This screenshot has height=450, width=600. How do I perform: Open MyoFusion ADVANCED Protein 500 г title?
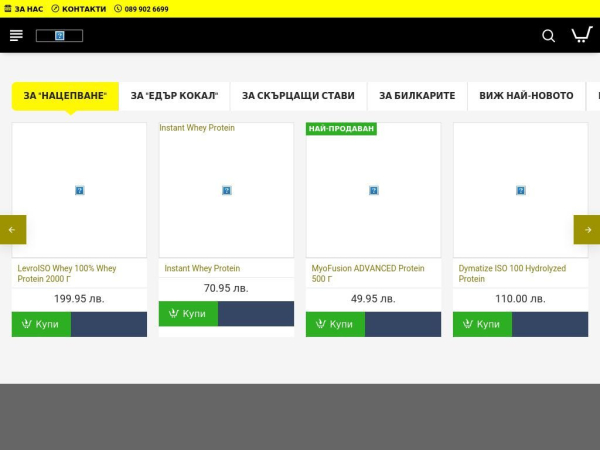coord(368,274)
